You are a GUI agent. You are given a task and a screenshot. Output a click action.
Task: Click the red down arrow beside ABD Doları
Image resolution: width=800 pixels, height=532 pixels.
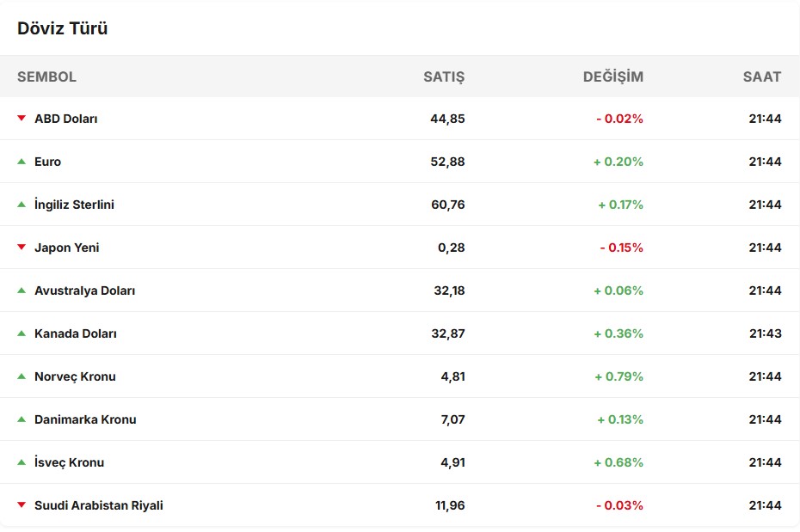(22, 118)
